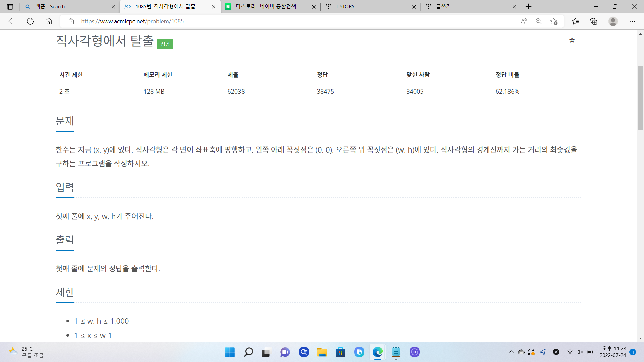Click the page vertical scrollbar thumb

(x=640, y=97)
